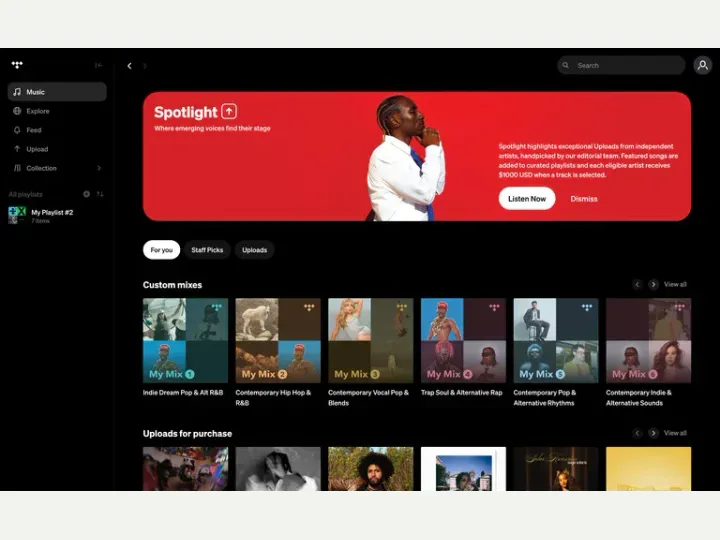Go back with the back arrow
Screen dimensions: 720x540
coord(129,66)
